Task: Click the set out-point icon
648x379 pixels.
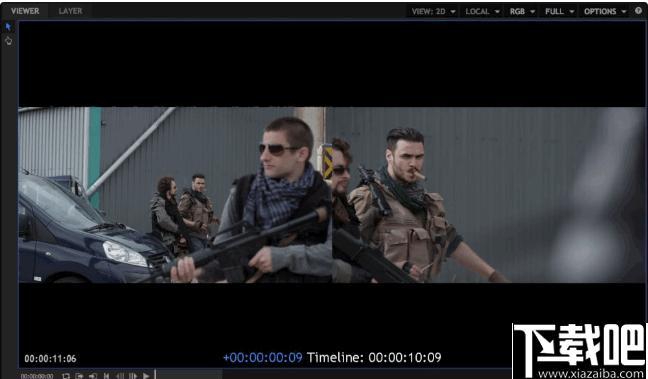Action: point(93,376)
